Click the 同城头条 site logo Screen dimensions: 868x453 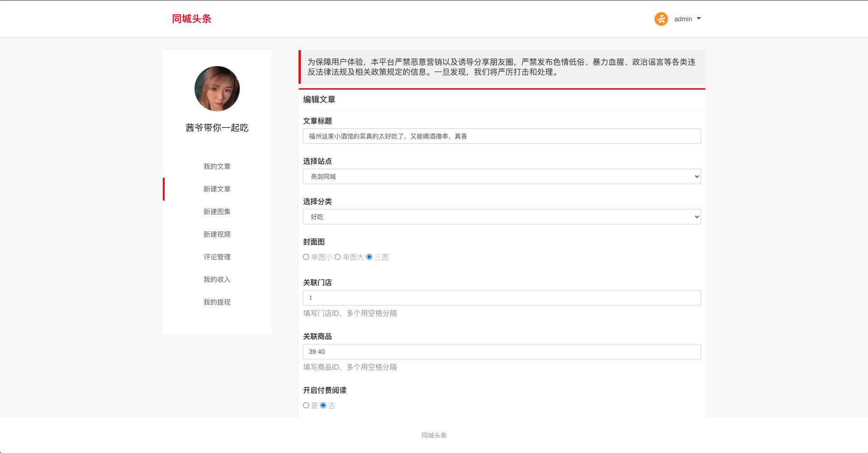coord(191,19)
